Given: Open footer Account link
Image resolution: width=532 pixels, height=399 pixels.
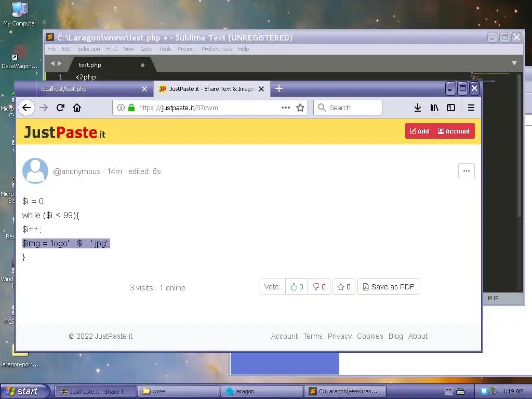Looking at the screenshot, I should pyautogui.click(x=284, y=336).
